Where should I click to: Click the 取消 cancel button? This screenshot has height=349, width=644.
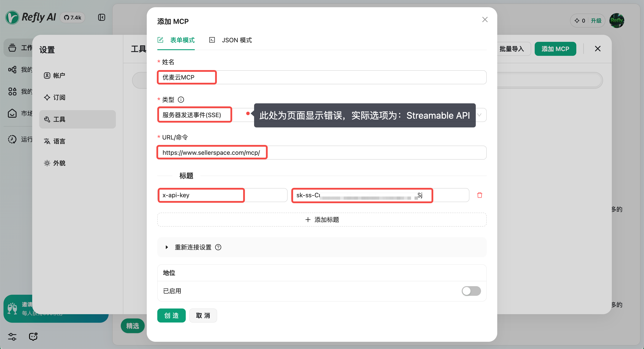pyautogui.click(x=203, y=316)
